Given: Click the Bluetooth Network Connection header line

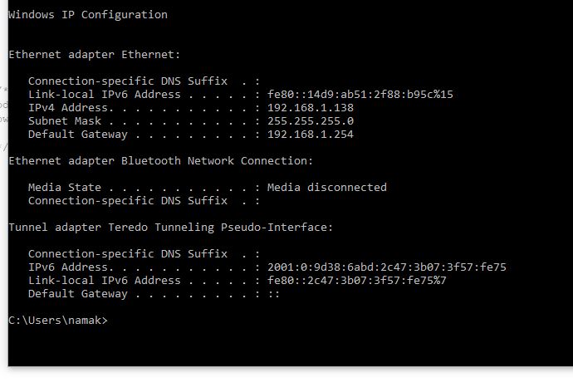Looking at the screenshot, I should [x=161, y=161].
